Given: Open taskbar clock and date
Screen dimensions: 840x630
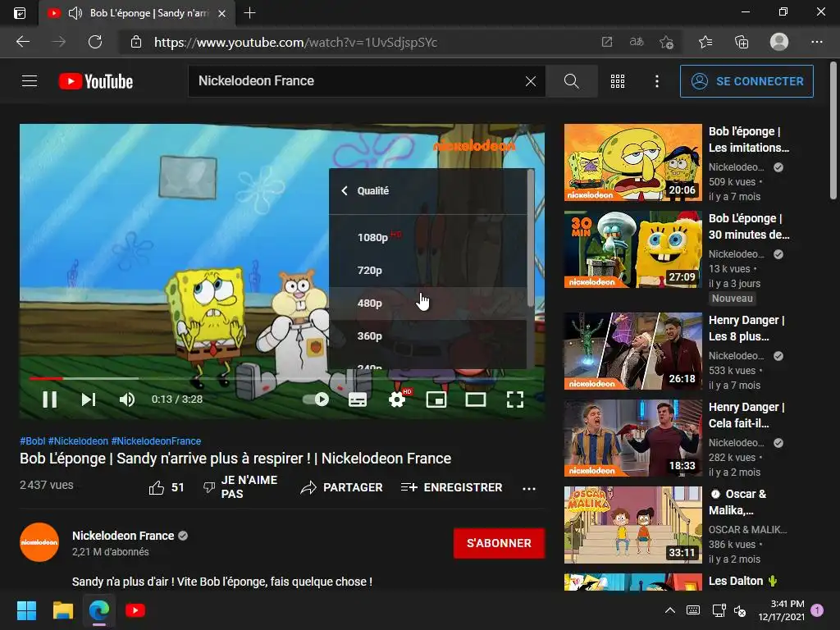Looking at the screenshot, I should pos(782,610).
